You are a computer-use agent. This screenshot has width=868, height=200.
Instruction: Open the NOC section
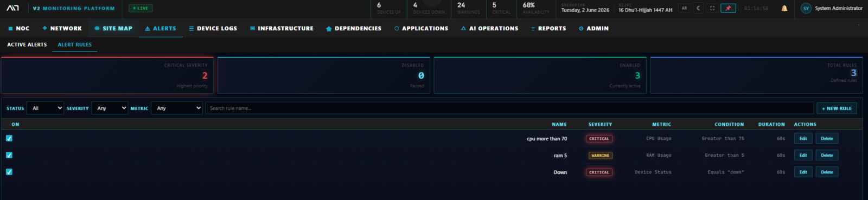(x=19, y=28)
